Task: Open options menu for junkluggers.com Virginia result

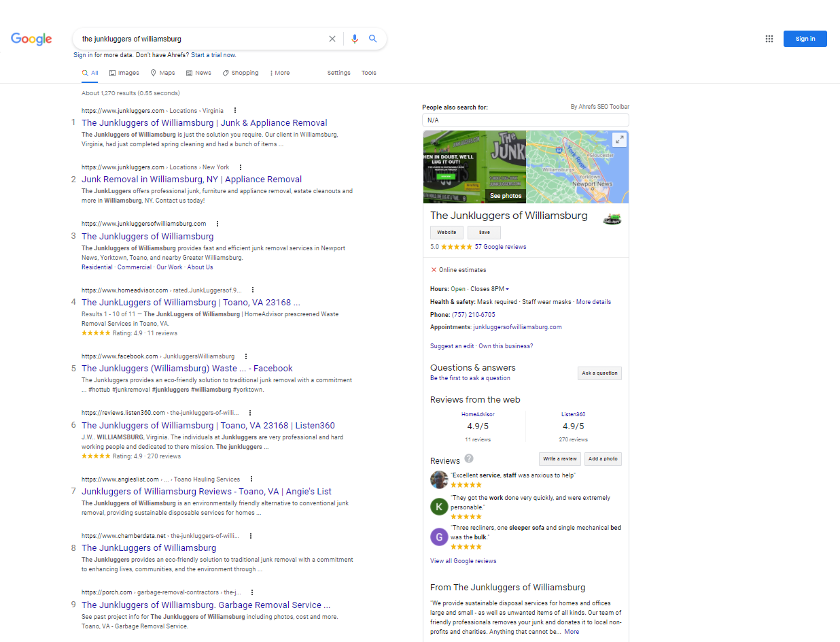Action: 235,110
